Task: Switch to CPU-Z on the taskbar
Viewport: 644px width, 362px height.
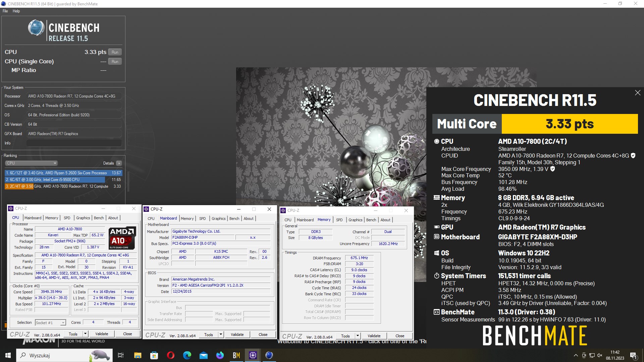Action: [253, 355]
